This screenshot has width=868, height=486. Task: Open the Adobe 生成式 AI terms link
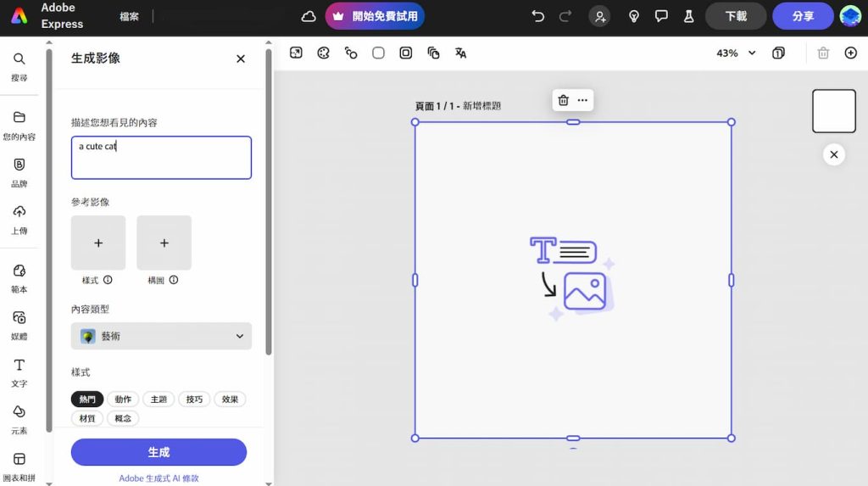(159, 478)
